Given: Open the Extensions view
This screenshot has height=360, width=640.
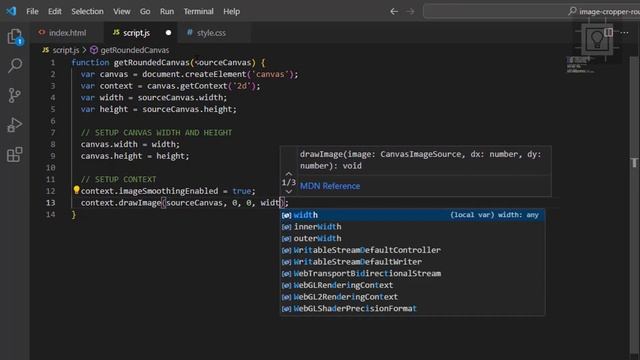Looking at the screenshot, I should tap(15, 155).
